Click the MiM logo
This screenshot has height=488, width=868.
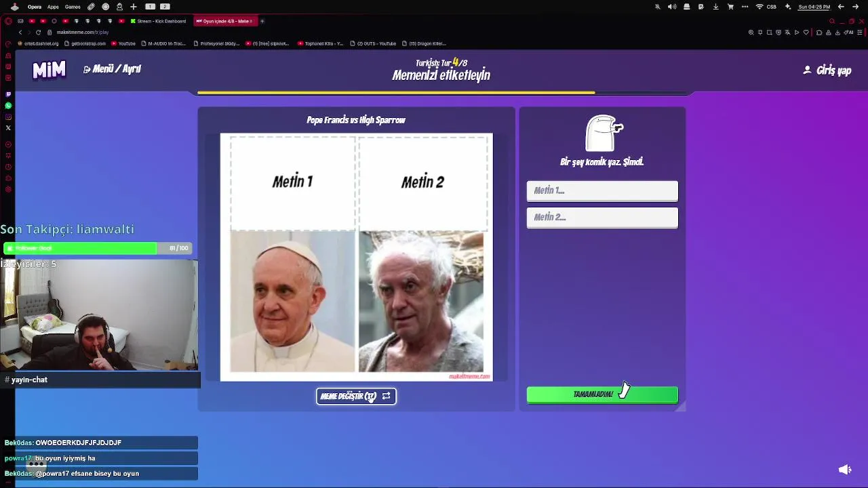(x=50, y=69)
